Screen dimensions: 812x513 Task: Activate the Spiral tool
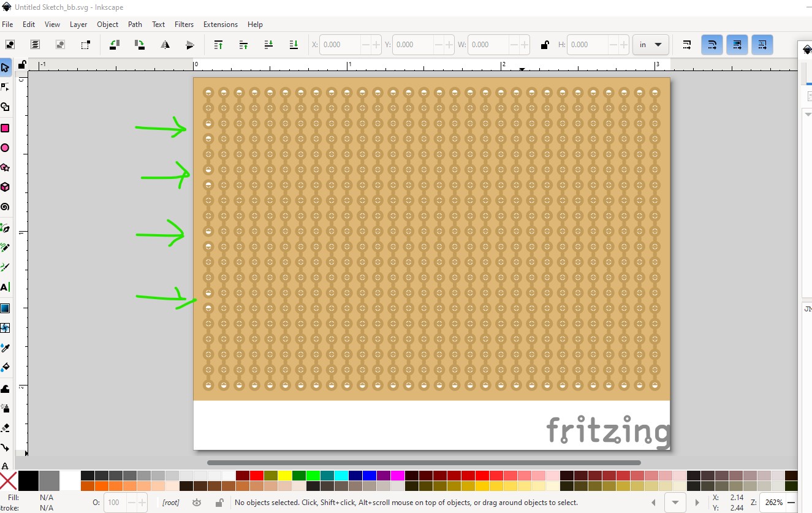[5, 207]
